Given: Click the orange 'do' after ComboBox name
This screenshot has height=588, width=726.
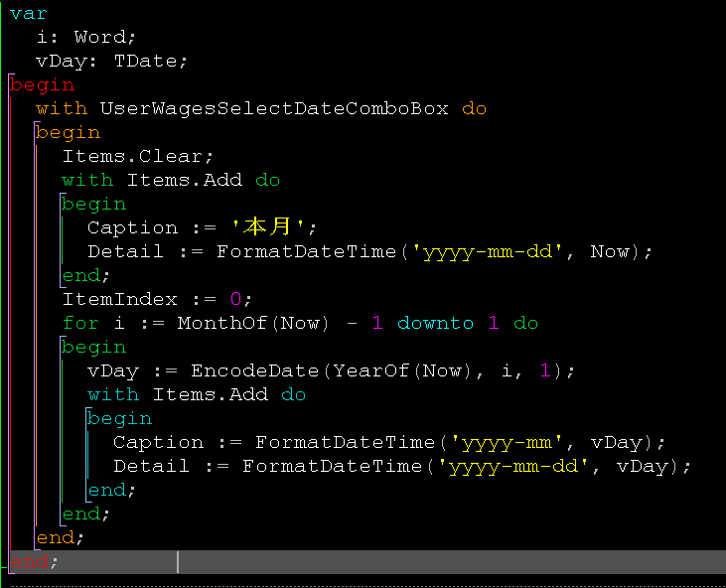Looking at the screenshot, I should point(474,109).
